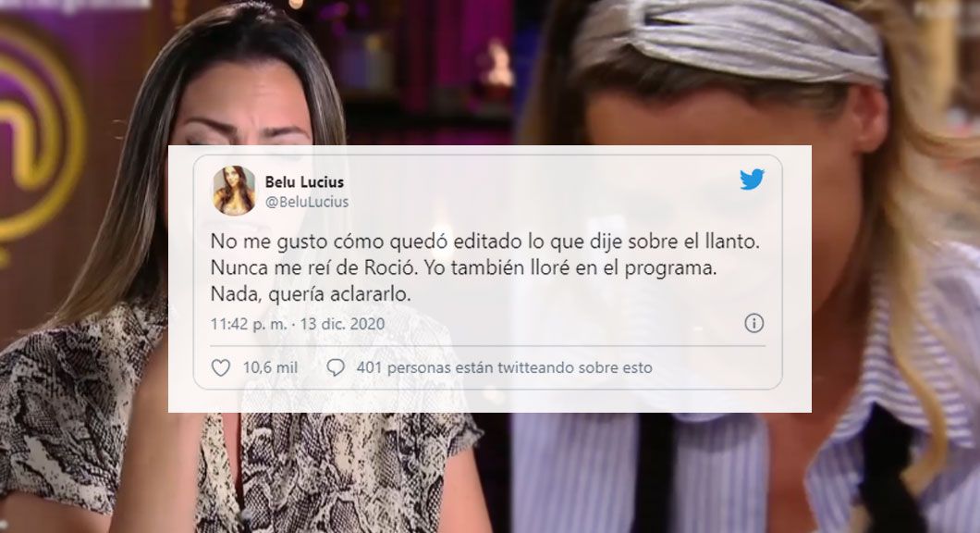Click the text 'Nada, quería aclararlo.'
Screen dimensions: 980x533
point(311,294)
